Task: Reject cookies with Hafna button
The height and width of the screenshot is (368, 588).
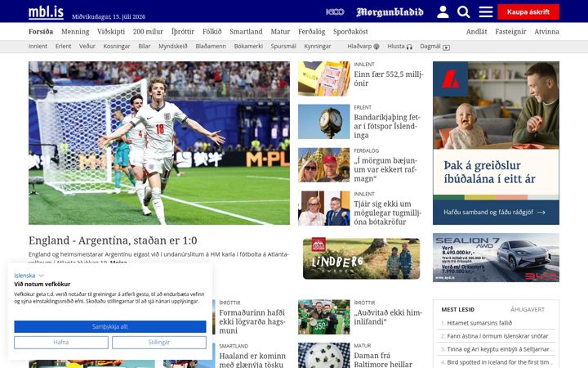Action: tap(61, 342)
